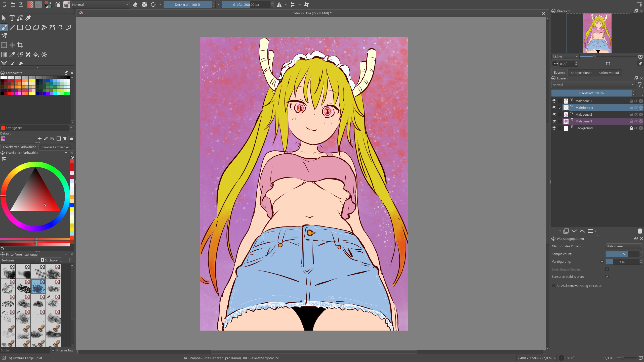The image size is (644, 362).
Task: Click the brush Deckkraft opacity slider
Action: 188,5
